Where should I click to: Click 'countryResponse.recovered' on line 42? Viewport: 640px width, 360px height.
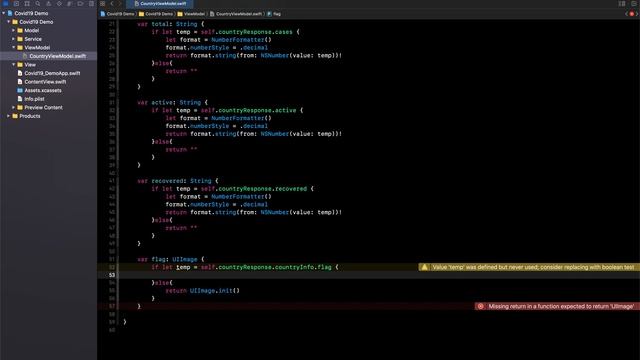[262, 189]
